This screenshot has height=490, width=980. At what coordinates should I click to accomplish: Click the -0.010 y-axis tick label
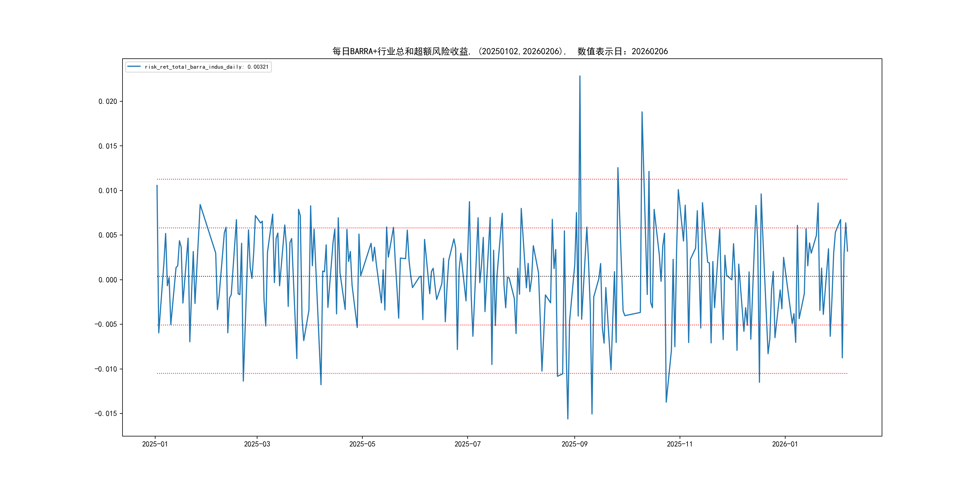pyautogui.click(x=106, y=369)
